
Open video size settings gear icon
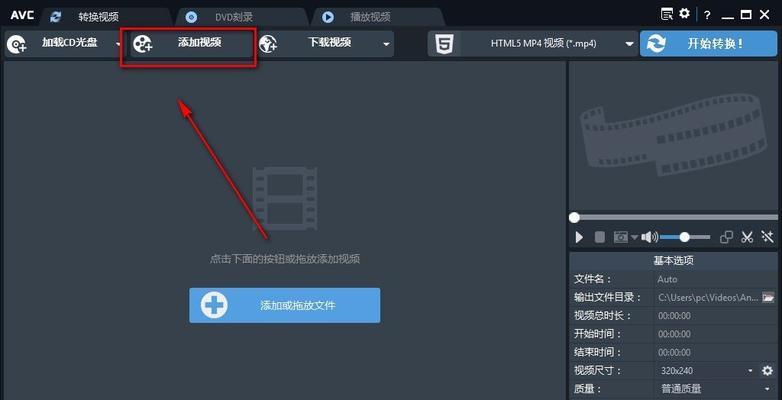click(767, 371)
